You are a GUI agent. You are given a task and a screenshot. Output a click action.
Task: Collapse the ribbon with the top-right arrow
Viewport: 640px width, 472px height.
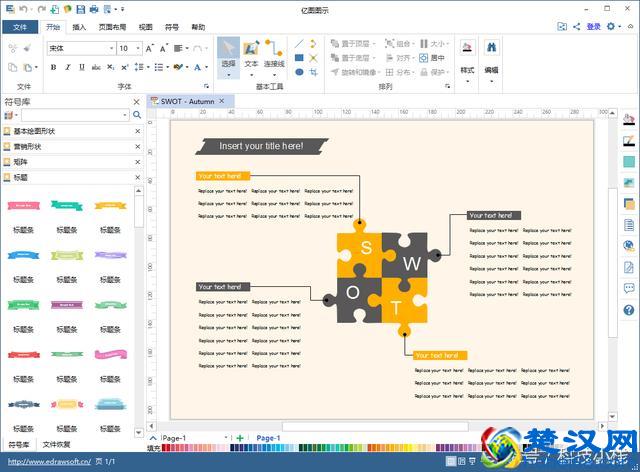click(630, 27)
